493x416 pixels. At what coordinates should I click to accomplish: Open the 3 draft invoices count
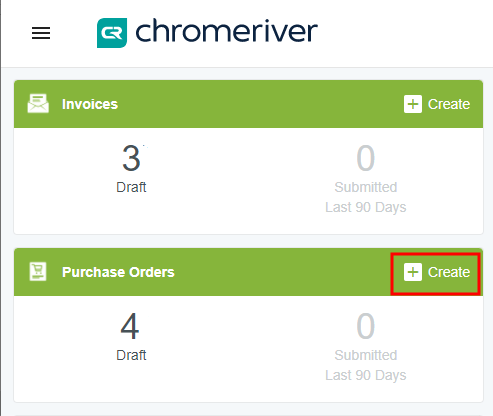(x=131, y=158)
